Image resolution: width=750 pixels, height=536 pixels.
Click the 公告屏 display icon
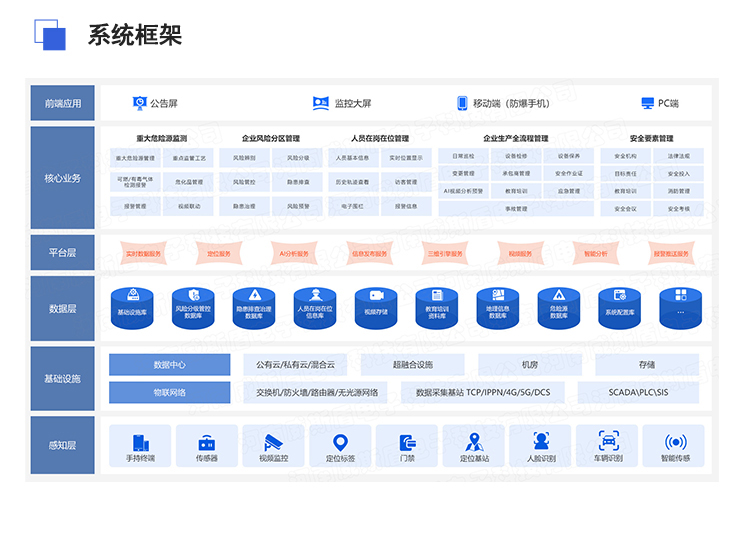tap(140, 103)
